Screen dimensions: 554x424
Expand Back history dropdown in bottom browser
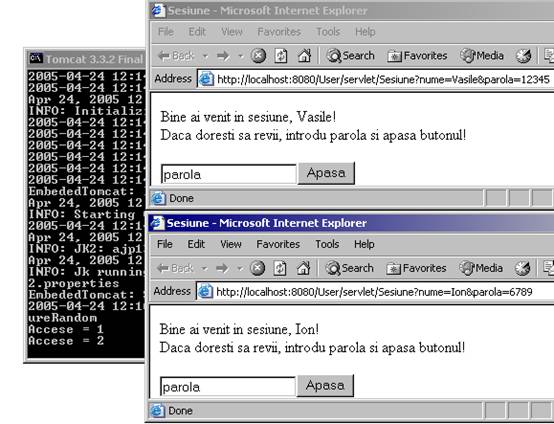204,269
